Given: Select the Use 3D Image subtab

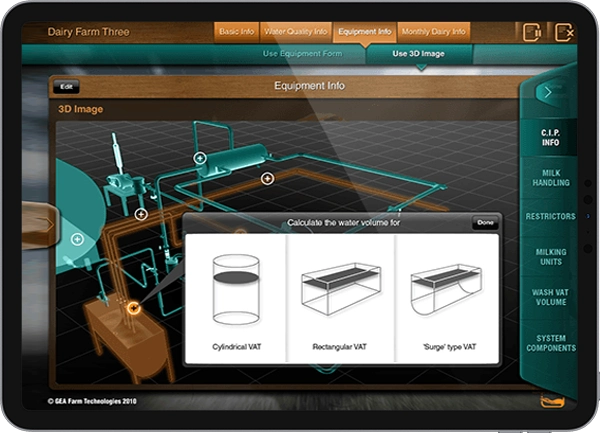Looking at the screenshot, I should (x=419, y=53).
